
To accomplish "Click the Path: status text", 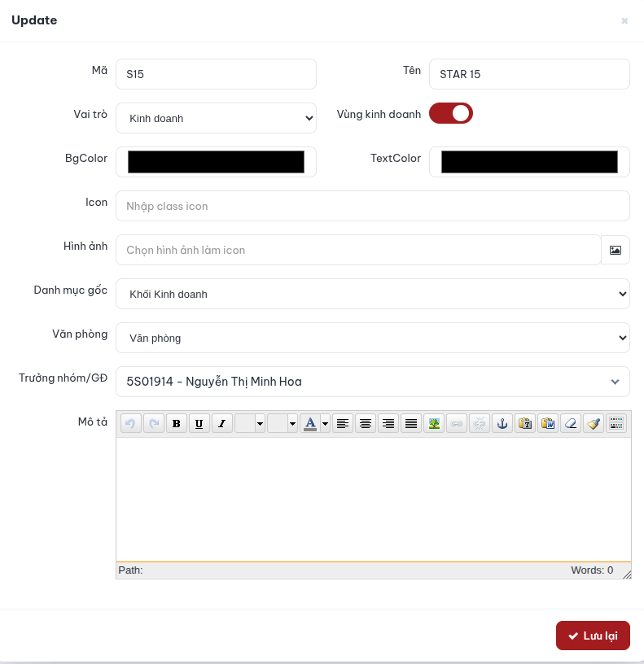I will coord(130,570).
